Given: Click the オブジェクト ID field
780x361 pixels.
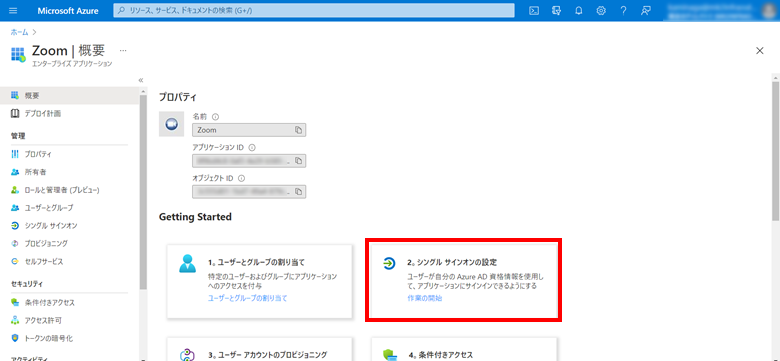Looking at the screenshot, I should [x=249, y=191].
